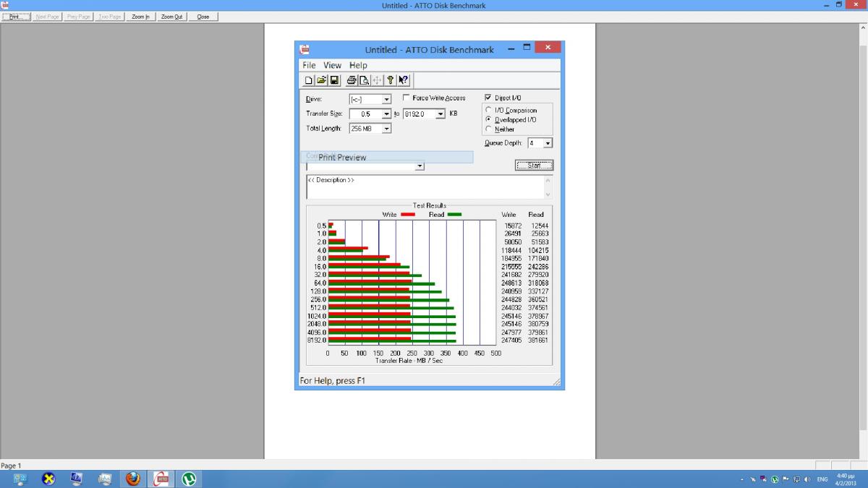Click the Print... button in preview toolbar
Viewport: 868px width, 488px height.
click(x=16, y=17)
